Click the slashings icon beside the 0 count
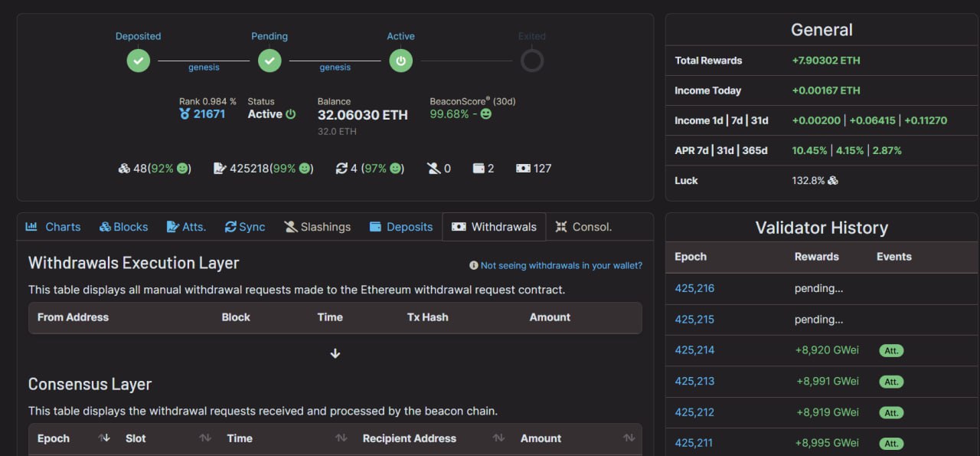 pos(433,169)
